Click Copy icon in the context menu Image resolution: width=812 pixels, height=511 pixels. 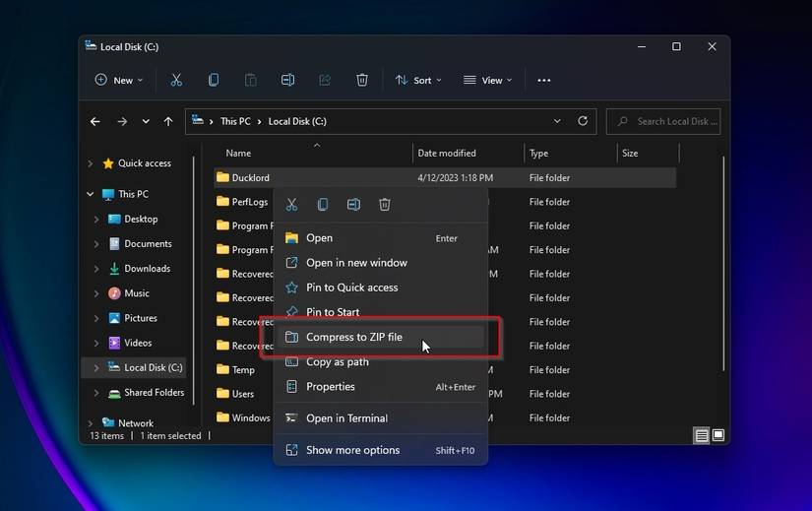(x=323, y=204)
